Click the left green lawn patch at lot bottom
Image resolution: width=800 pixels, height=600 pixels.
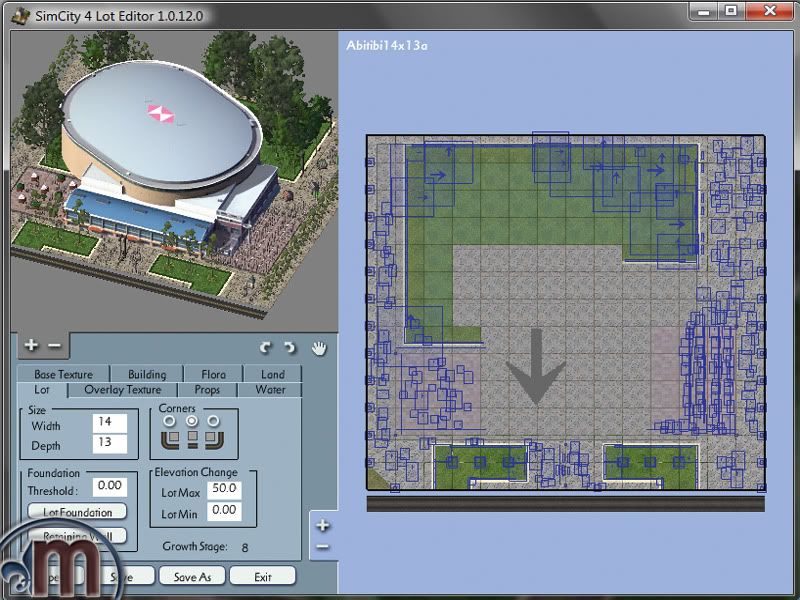coord(480,465)
